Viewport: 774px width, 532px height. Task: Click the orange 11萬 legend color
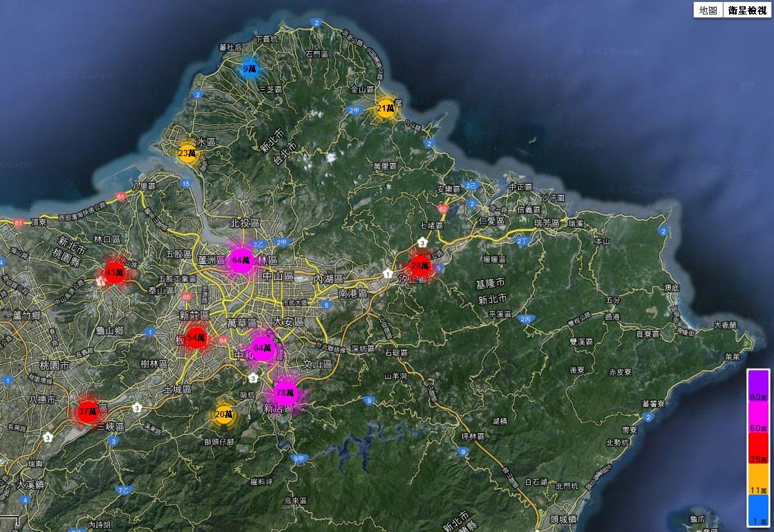click(x=757, y=480)
